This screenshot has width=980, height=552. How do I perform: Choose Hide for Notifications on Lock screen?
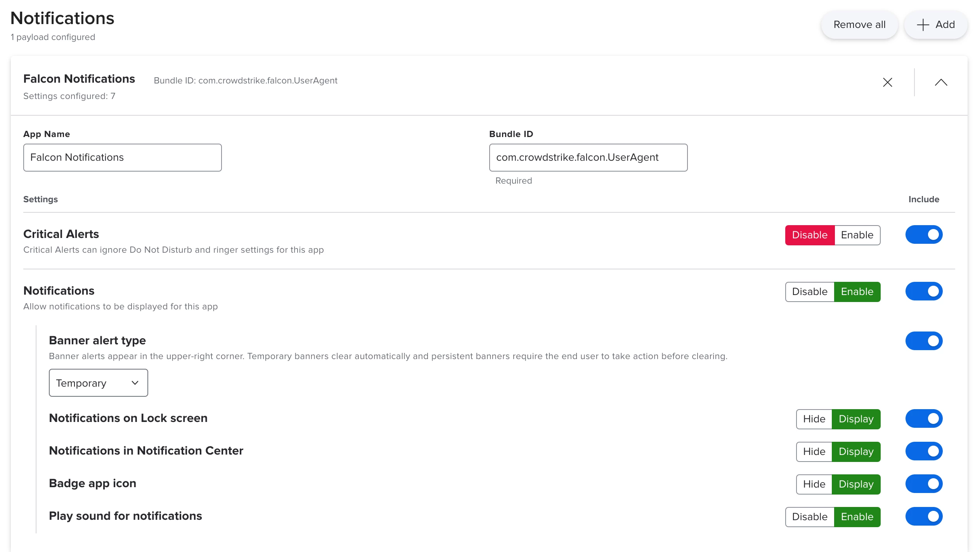point(814,419)
